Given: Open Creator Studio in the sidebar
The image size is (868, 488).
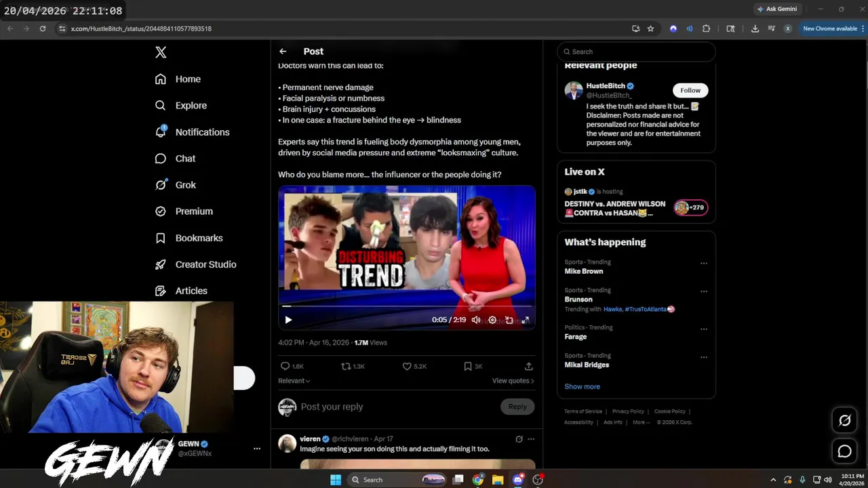Looking at the screenshot, I should [195, 264].
